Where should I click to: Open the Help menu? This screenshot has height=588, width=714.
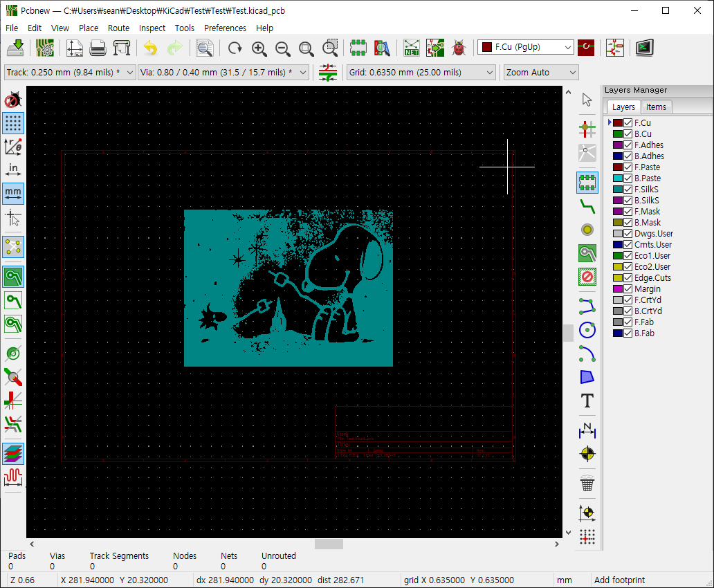point(264,28)
